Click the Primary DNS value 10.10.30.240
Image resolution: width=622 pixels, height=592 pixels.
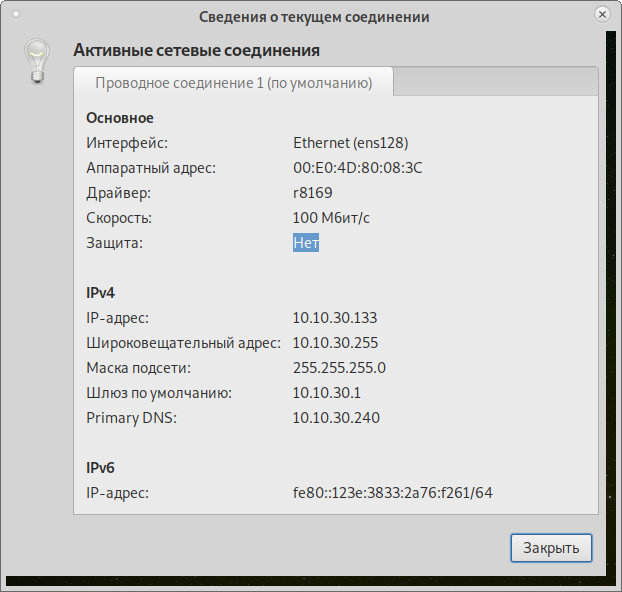point(335,418)
